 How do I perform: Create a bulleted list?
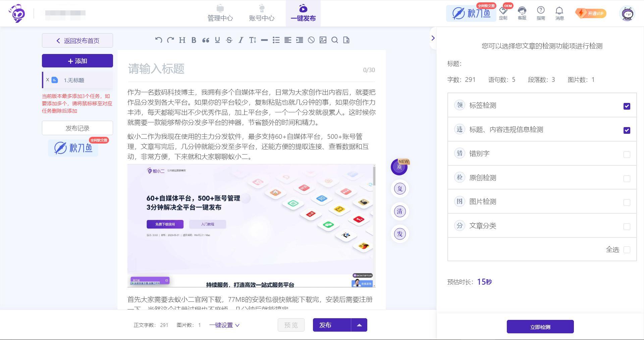tap(276, 40)
